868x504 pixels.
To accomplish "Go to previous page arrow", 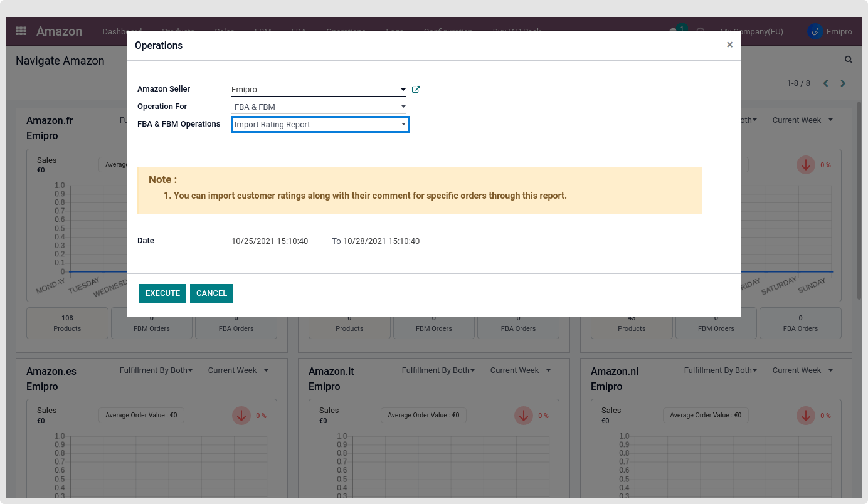I will click(825, 83).
